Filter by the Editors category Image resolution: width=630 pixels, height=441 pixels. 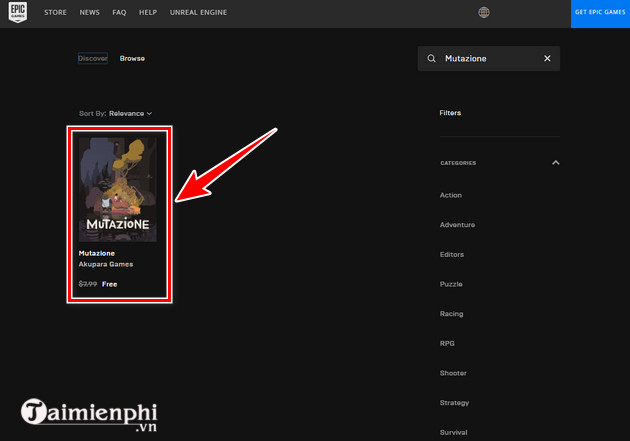(x=452, y=255)
